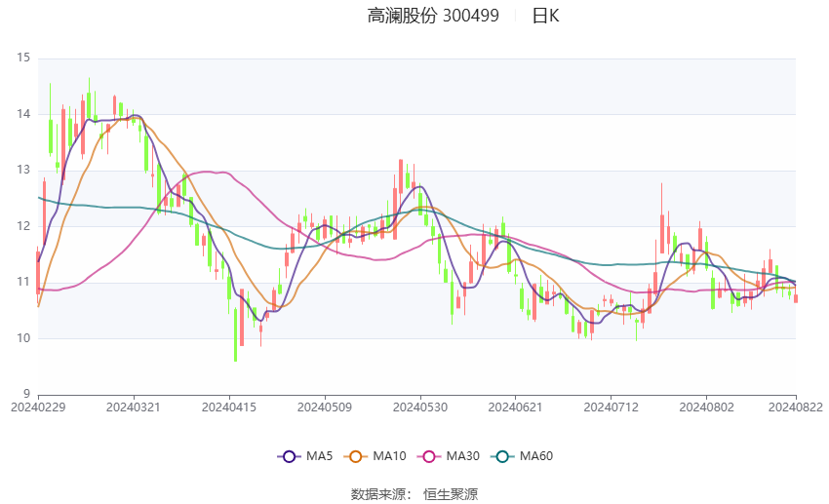Click the x-axis date 20240621
Screen dimensions: 829x504
pyautogui.click(x=516, y=407)
